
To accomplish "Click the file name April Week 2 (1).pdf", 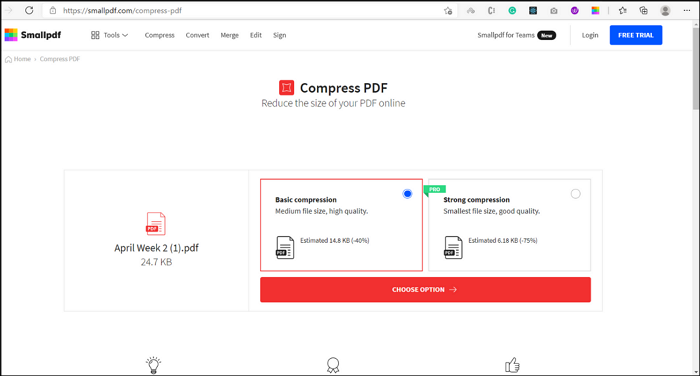I will tap(156, 248).
